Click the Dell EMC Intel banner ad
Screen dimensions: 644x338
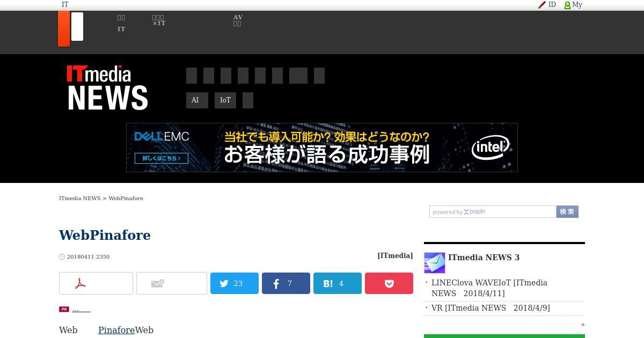(x=322, y=148)
